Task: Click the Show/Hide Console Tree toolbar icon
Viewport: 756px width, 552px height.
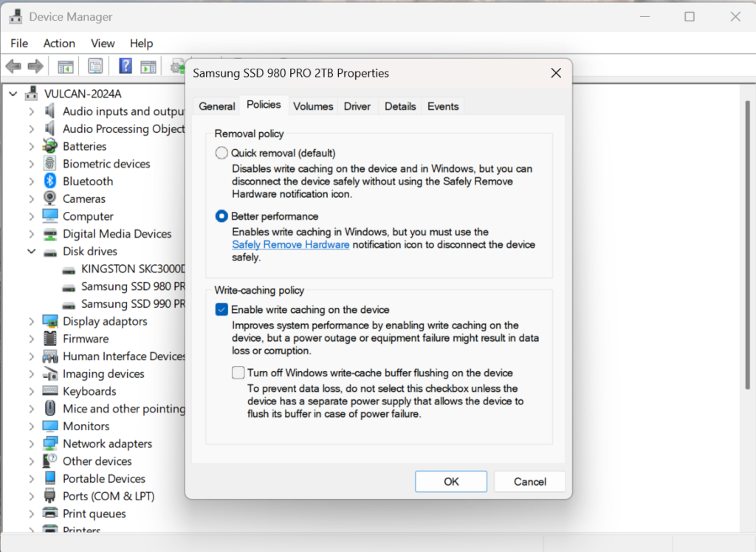Action: pos(66,66)
